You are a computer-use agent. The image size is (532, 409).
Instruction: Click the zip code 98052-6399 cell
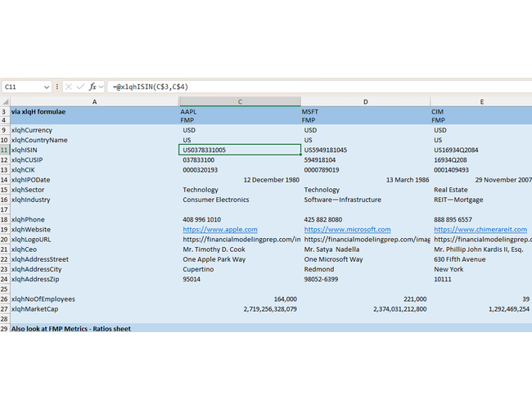click(x=365, y=279)
